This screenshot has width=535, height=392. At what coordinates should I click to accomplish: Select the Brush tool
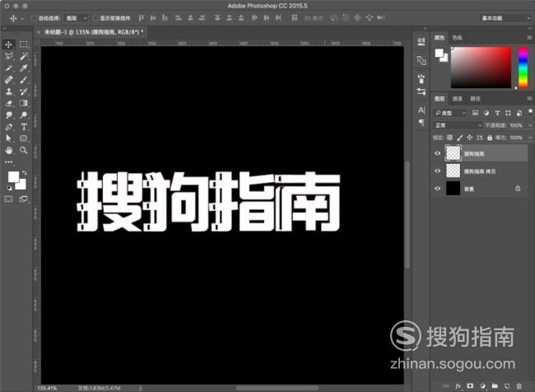point(24,80)
